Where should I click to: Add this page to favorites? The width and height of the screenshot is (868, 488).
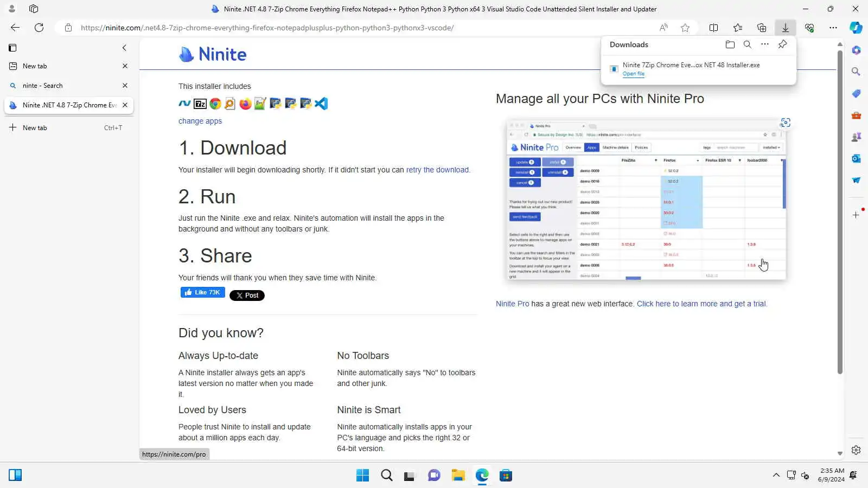685,28
